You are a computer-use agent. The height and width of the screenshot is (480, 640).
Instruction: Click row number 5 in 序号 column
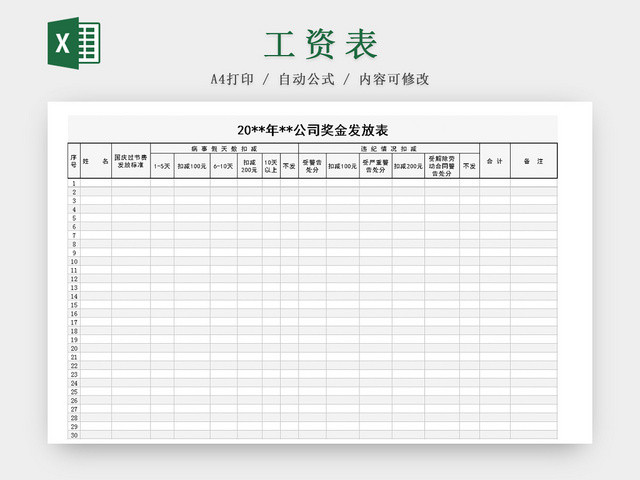click(x=74, y=218)
